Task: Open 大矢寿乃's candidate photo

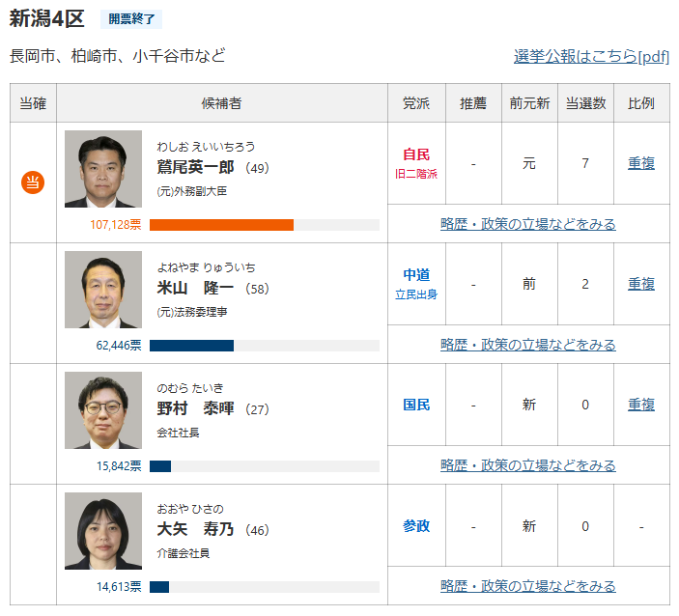Action: (x=103, y=531)
